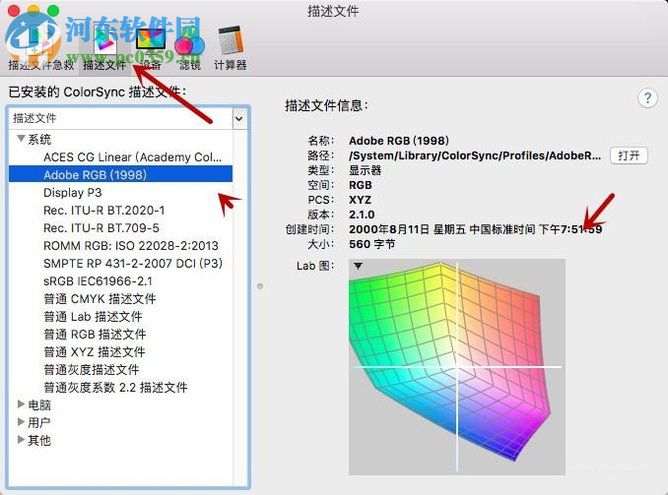Select 普通 CMYK 描述文件
This screenshot has height=495, width=668.
pos(121,299)
